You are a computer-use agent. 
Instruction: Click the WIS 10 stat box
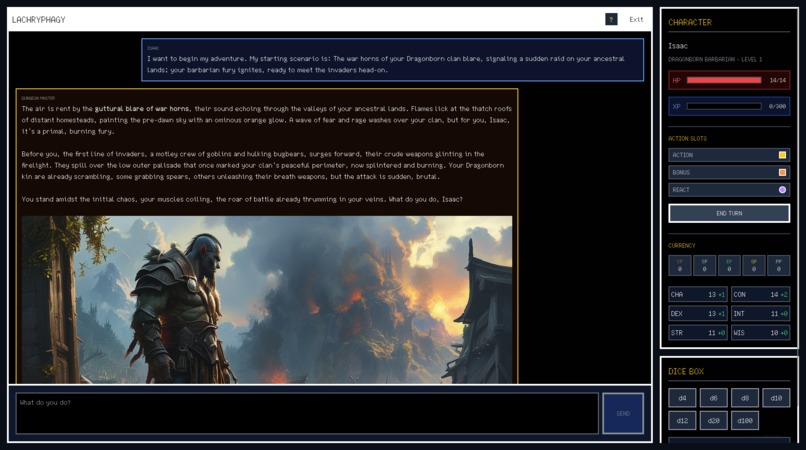tap(760, 333)
